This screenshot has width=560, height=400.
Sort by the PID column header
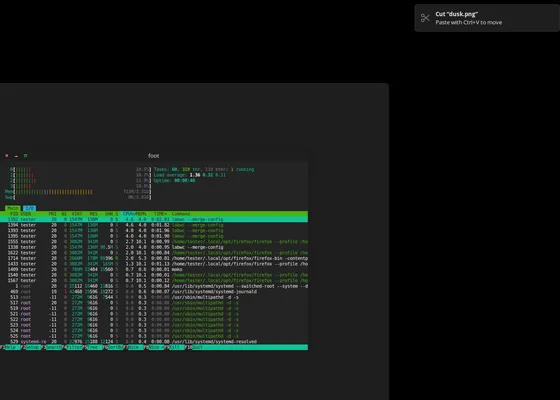point(13,214)
